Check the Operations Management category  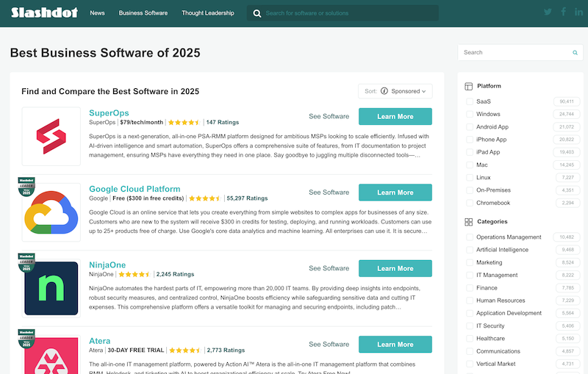click(469, 237)
